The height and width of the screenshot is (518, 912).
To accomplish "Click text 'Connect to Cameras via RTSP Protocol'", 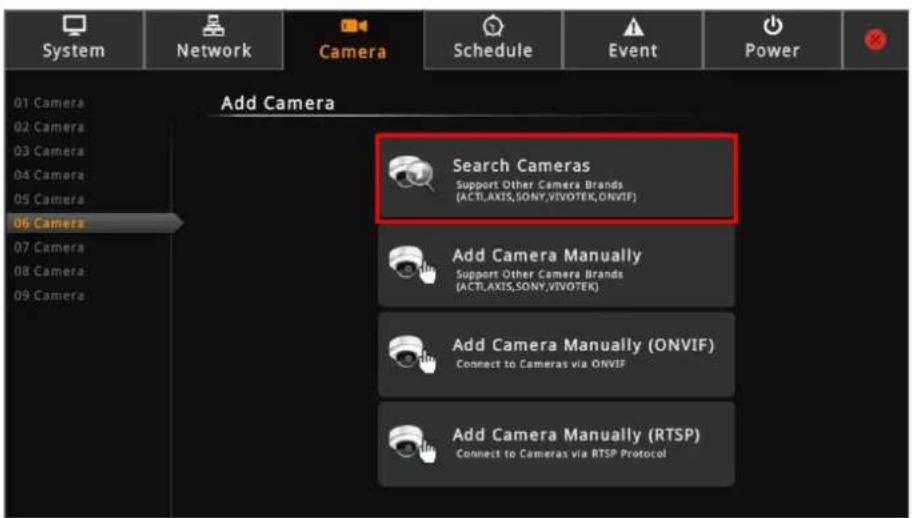I will coord(561,453).
